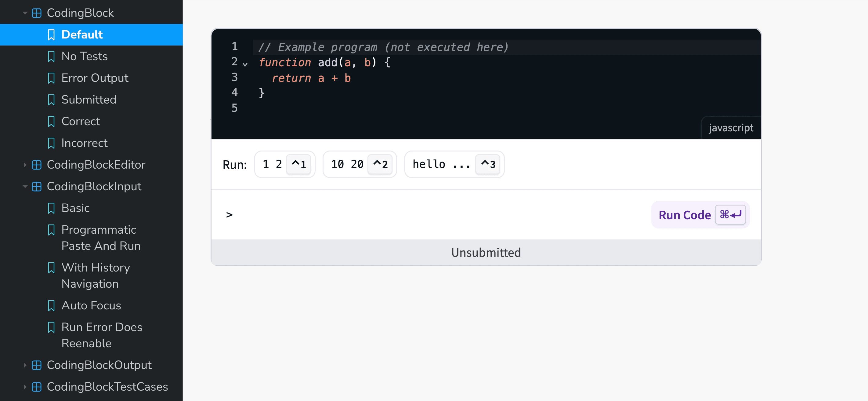Click the component icon beside CodingBlockTestCases
The width and height of the screenshot is (868, 401).
coord(36,387)
